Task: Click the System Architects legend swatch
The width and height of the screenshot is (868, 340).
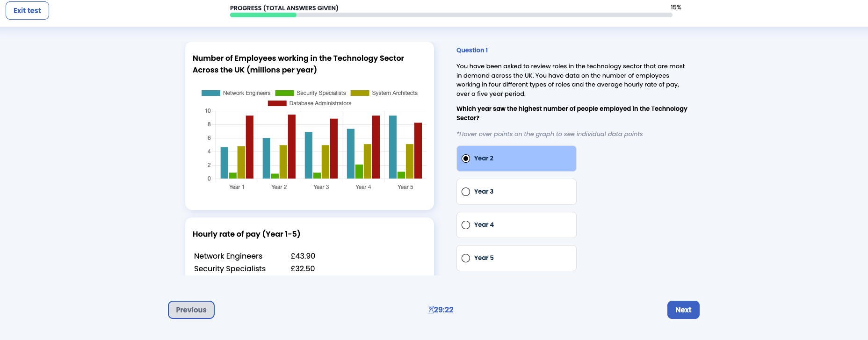Action: 360,93
